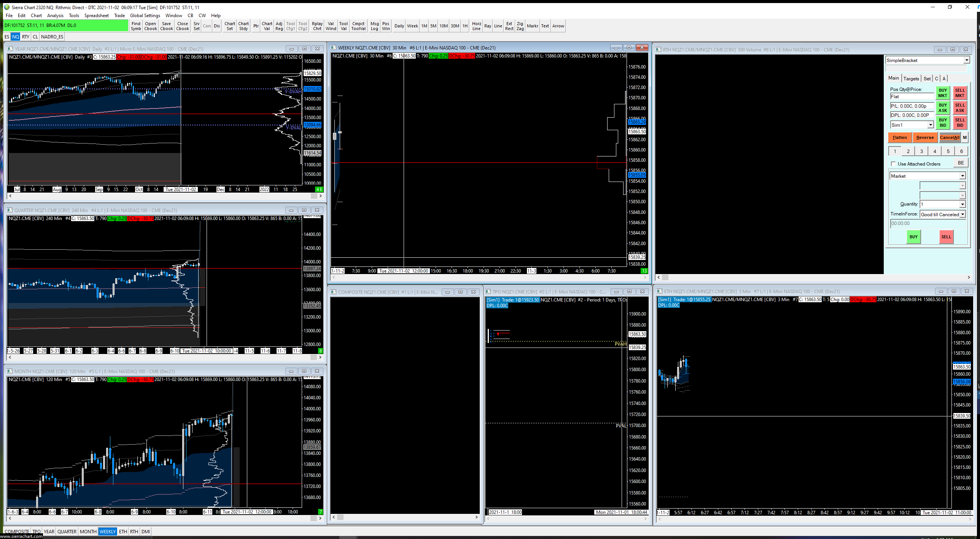Click the Find Symb toolbar button
The height and width of the screenshot is (539, 980).
(136, 26)
